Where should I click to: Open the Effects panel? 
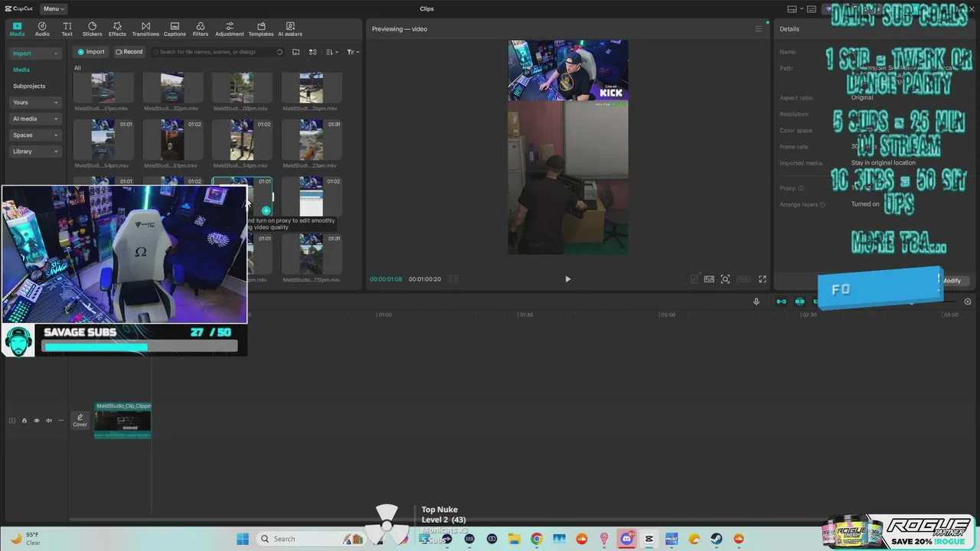click(117, 29)
